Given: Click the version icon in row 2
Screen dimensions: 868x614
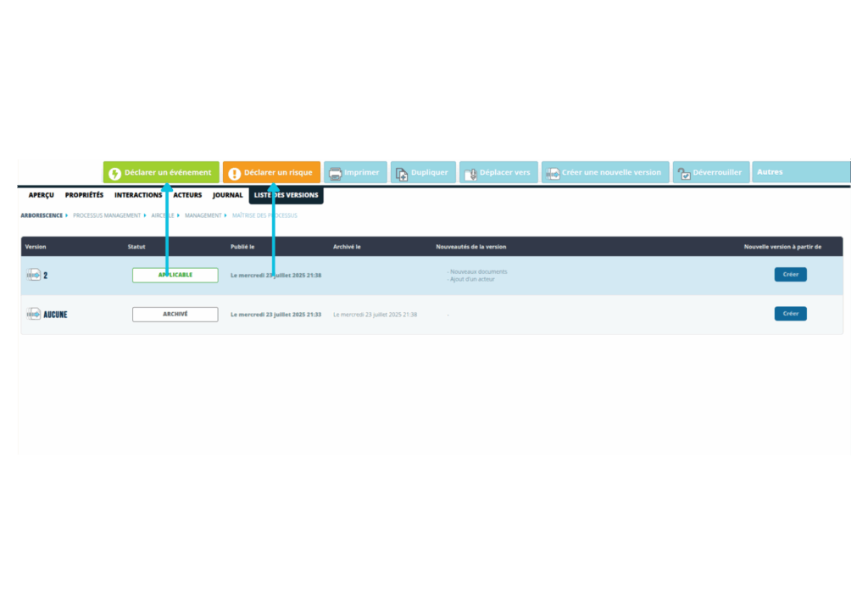Looking at the screenshot, I should [x=33, y=275].
